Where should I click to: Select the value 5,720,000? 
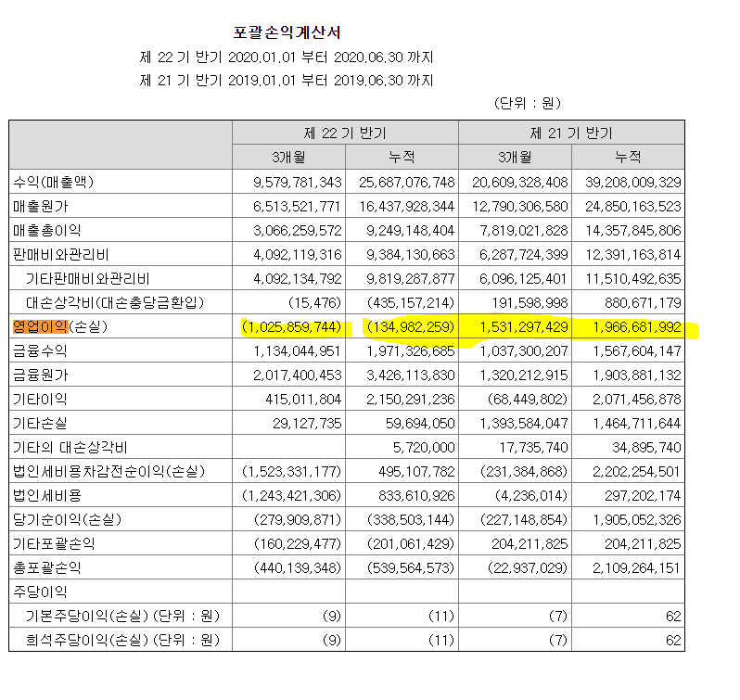424,447
